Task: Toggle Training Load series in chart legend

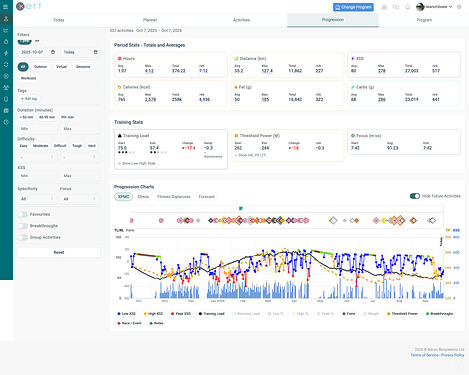Action: [212, 314]
